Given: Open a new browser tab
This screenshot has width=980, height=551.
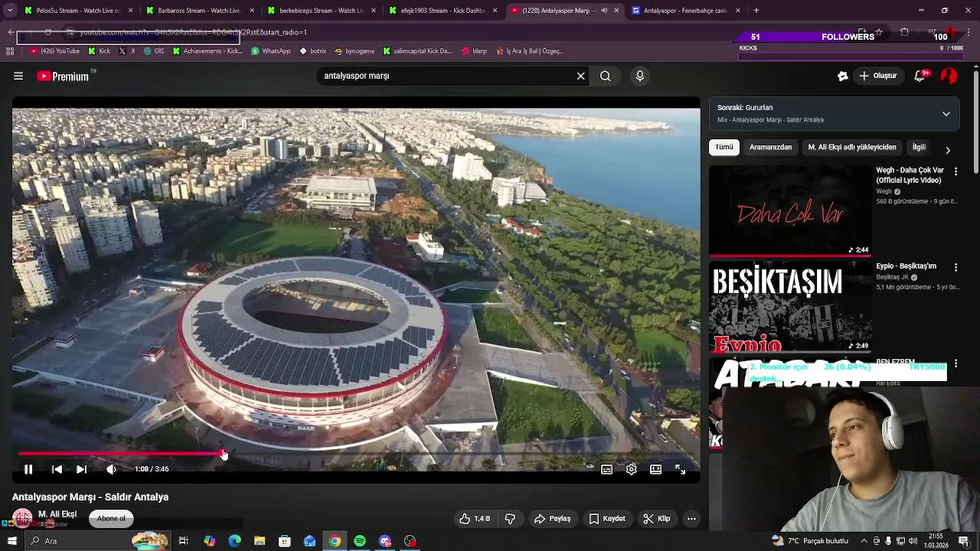Looking at the screenshot, I should click(x=756, y=11).
